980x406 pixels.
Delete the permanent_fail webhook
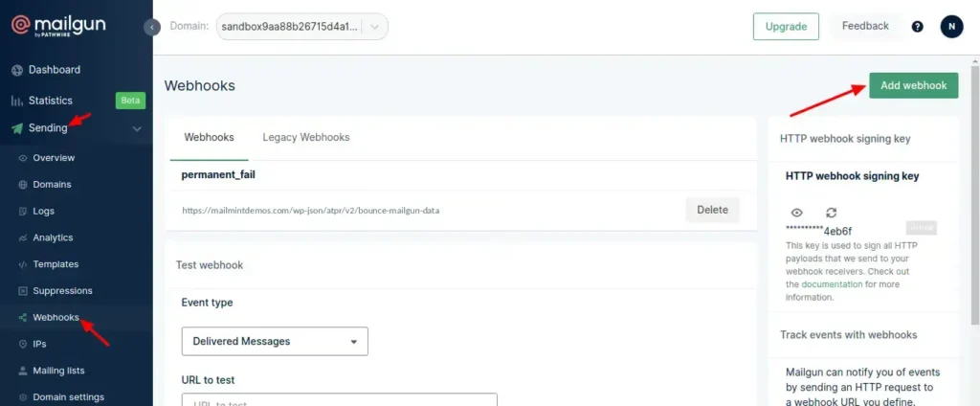pyautogui.click(x=712, y=211)
